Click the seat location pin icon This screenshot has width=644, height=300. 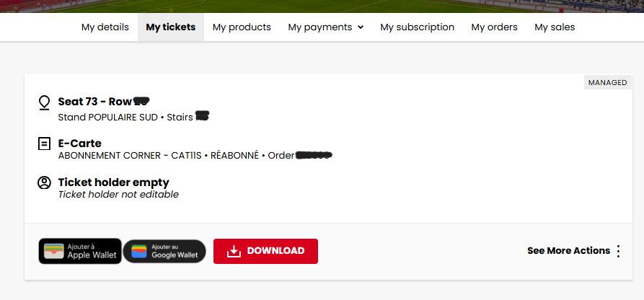[x=44, y=102]
